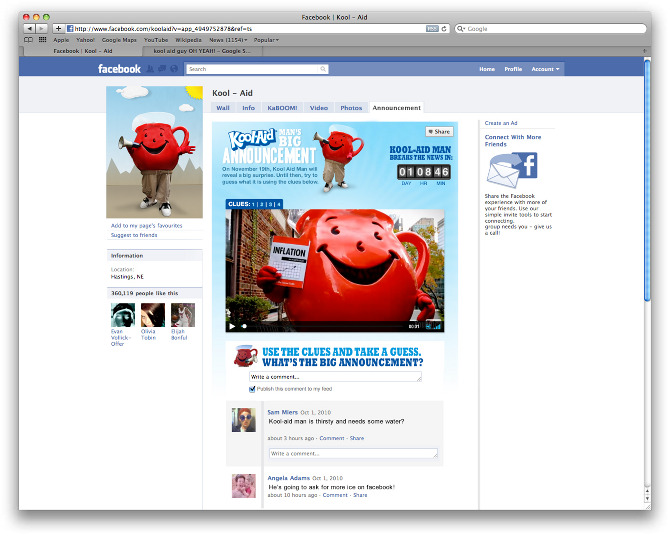Open new tab with plus at tab bar
The image size is (670, 536).
coord(645,51)
